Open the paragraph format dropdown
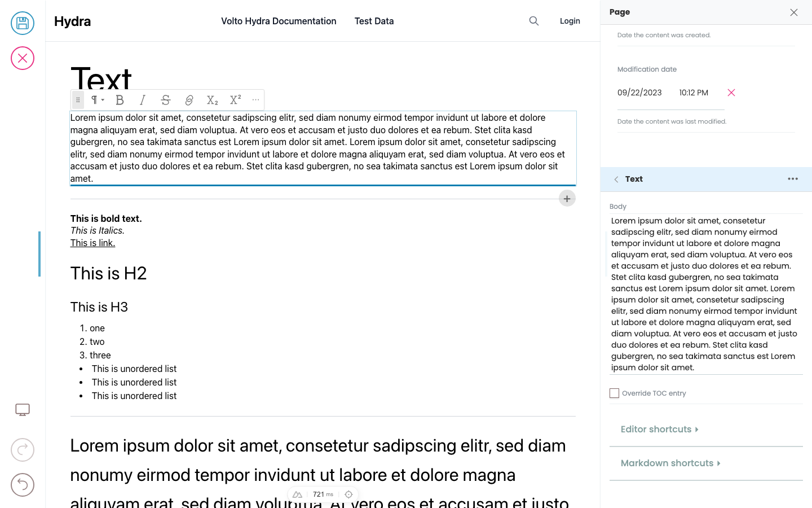Viewport: 812px width, 508px height. [98, 100]
